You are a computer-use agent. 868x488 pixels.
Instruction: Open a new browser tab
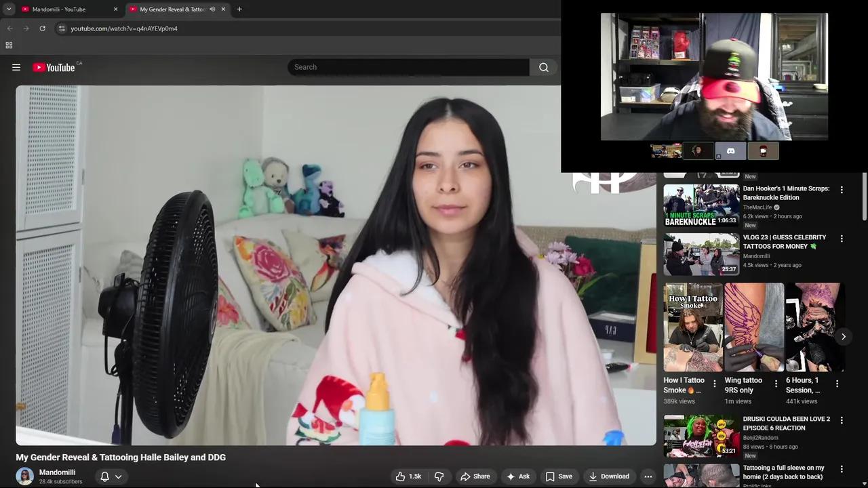click(x=239, y=9)
